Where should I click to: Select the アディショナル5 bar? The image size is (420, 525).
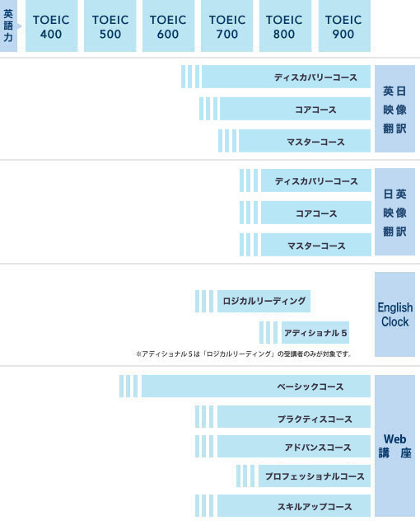tap(315, 332)
